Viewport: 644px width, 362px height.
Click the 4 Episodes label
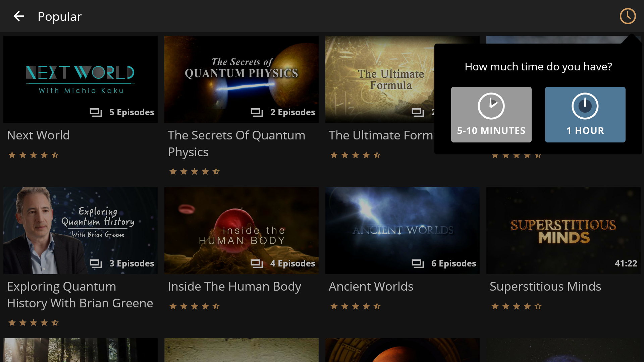[x=292, y=263]
